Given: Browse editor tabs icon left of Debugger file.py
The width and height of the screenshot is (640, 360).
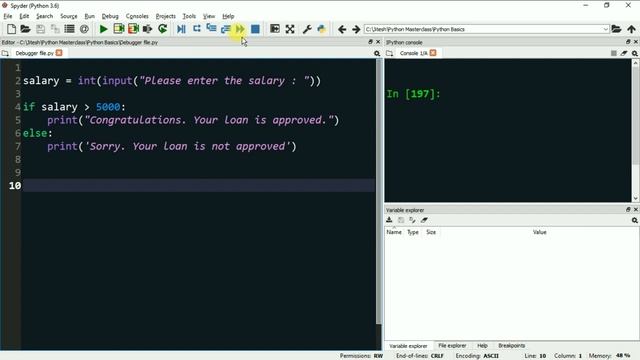Looking at the screenshot, I should coord(5,53).
